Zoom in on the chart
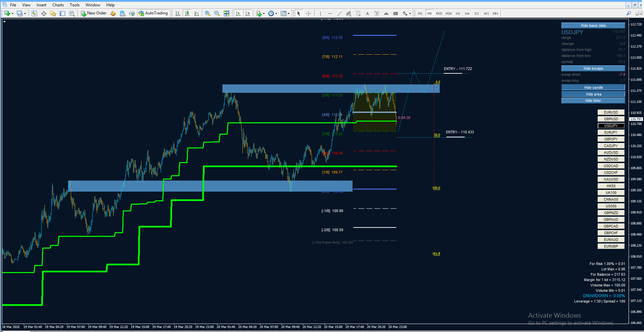Screen dimensions: 644x332 coord(208,13)
